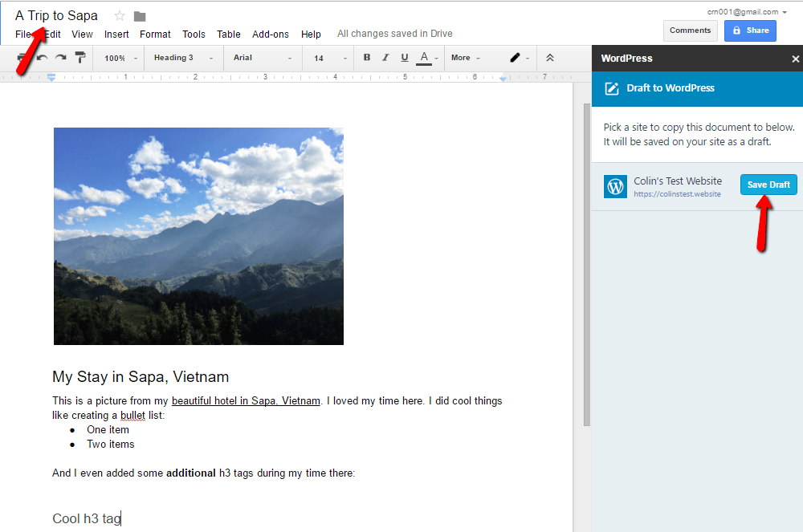Viewport: 803px width, 532px height.
Task: Open the Add-ons menu
Action: coord(270,35)
